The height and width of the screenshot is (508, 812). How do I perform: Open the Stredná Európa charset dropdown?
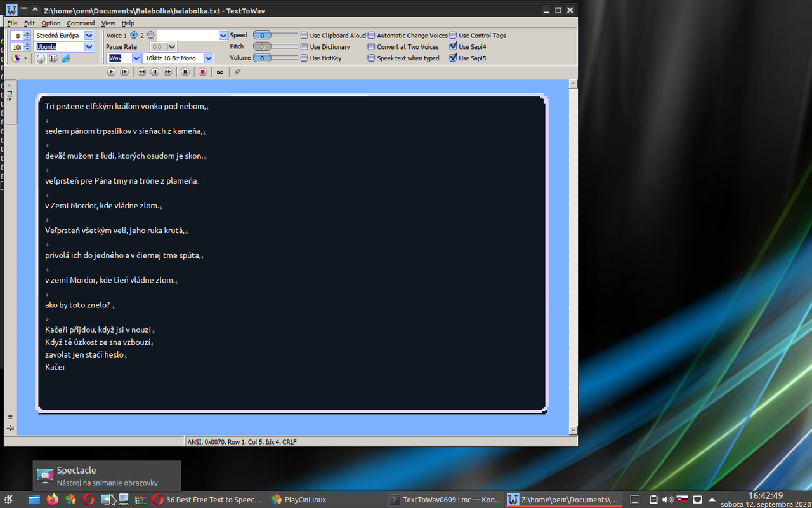(x=89, y=36)
